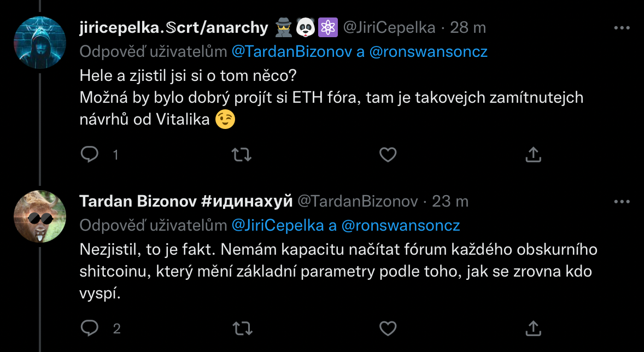Like jiricepelka's tweet
644x352 pixels.
click(388, 155)
